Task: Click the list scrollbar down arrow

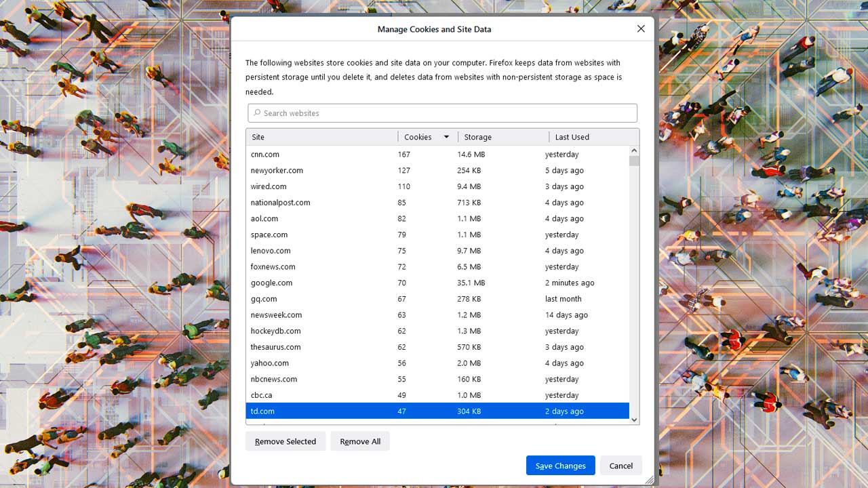Action: tap(634, 420)
